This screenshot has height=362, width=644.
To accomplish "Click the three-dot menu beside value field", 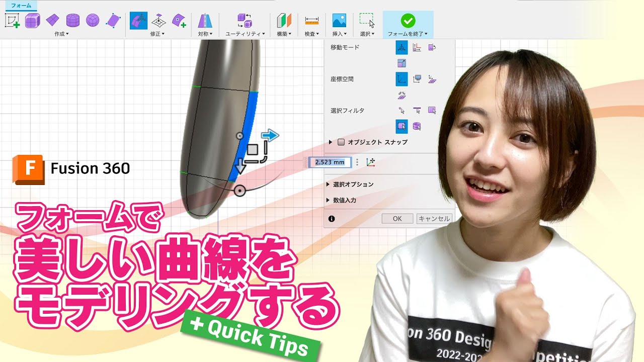I will 357,162.
